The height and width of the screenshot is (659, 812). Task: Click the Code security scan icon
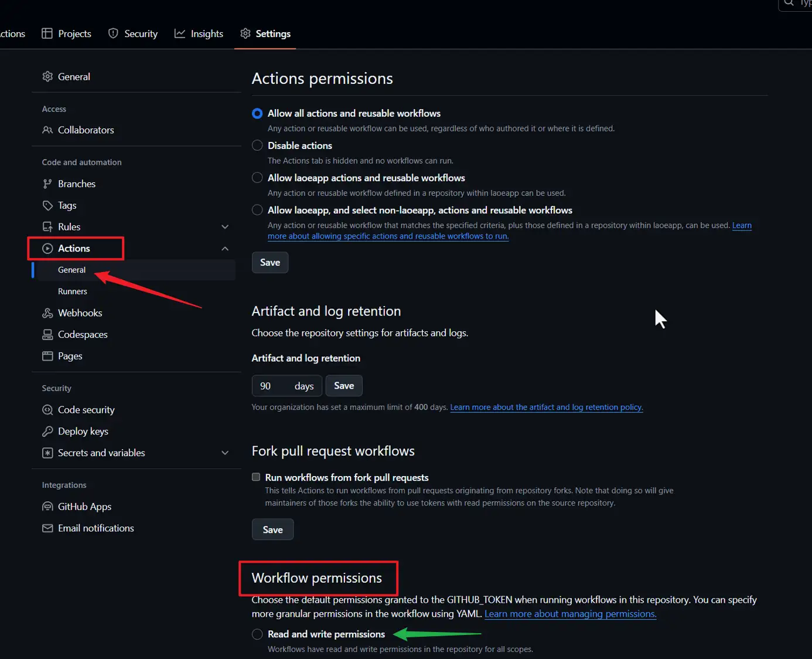(x=47, y=410)
